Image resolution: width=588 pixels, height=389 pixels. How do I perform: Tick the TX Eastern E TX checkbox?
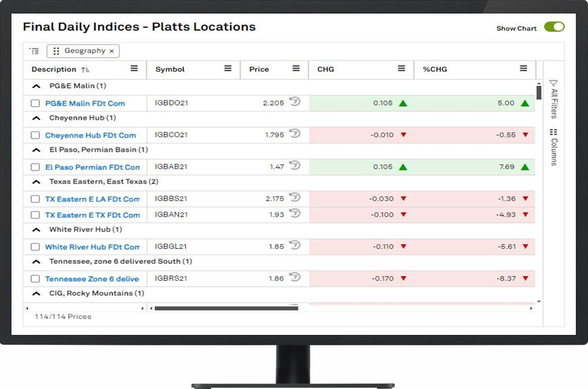[x=35, y=215]
